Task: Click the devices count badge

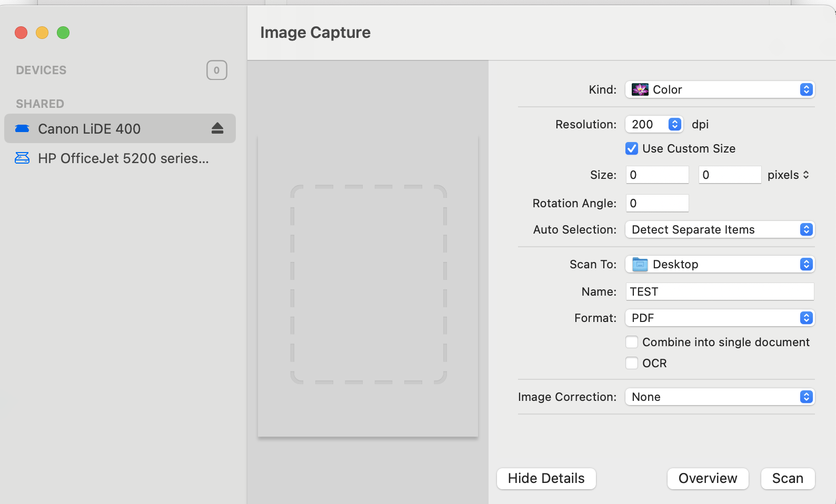Action: pos(216,70)
